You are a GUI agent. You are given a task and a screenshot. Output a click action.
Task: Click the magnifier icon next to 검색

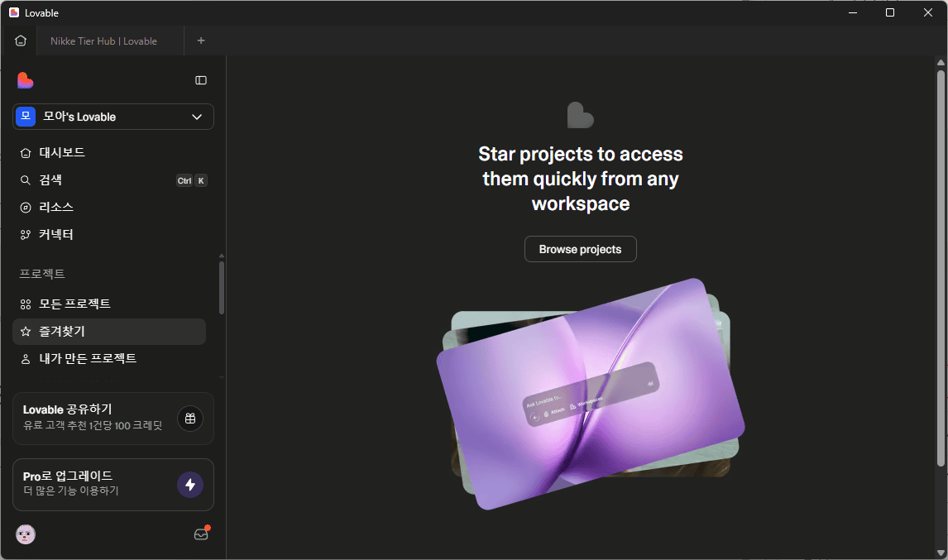(26, 180)
